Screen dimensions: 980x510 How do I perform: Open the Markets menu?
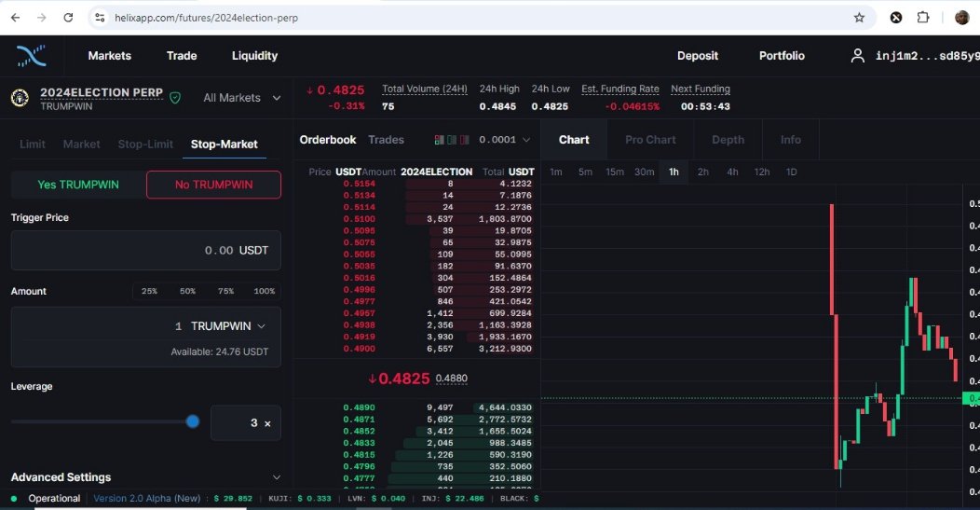point(109,56)
